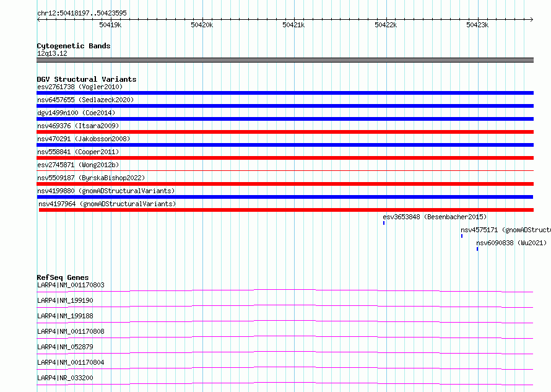Viewport: 551px width, 392px height.
Task: Select the 50422k ruler tick label
Action: pos(386,25)
